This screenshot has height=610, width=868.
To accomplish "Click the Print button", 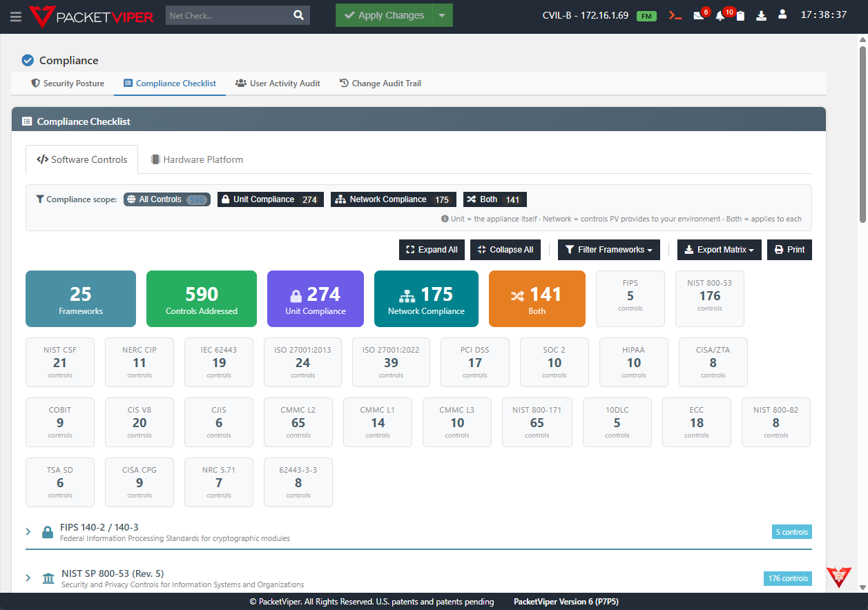I will [789, 250].
